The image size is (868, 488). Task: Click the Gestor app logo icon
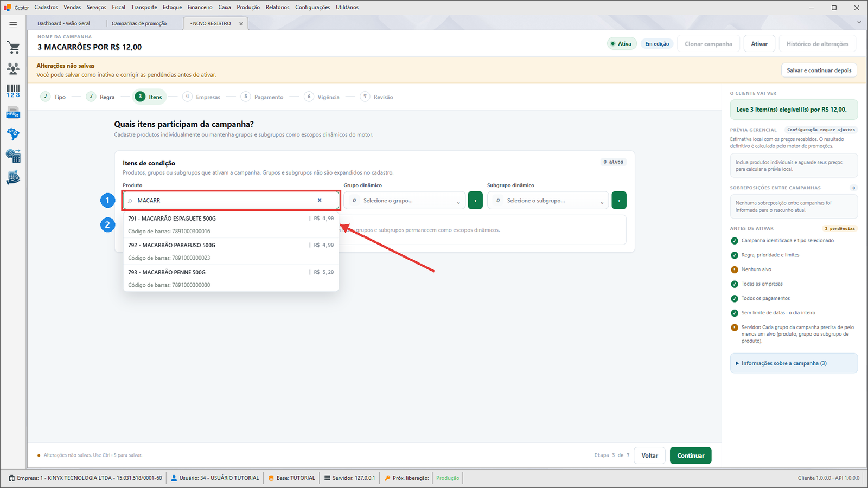(x=8, y=8)
